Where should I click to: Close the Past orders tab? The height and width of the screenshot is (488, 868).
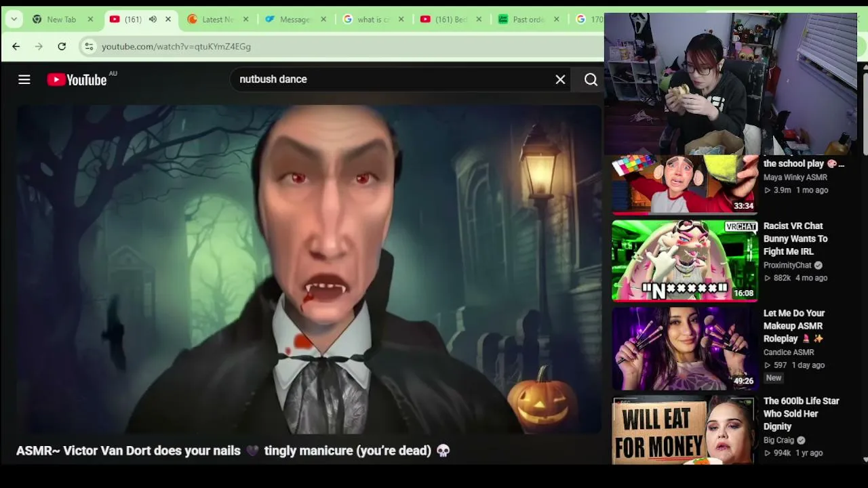557,19
